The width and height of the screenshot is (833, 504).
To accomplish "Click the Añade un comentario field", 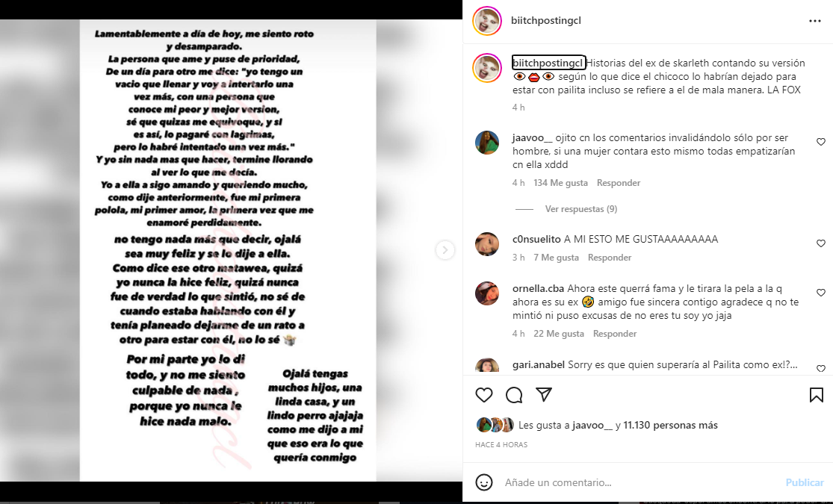I will (x=640, y=482).
